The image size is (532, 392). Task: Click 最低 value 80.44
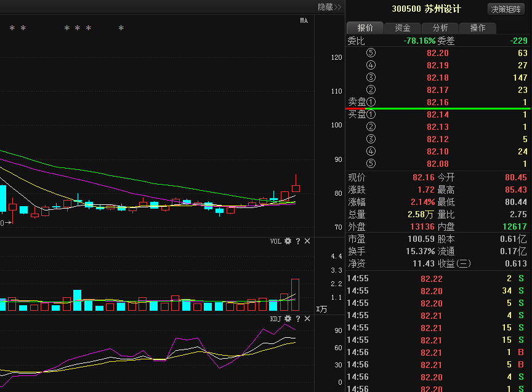pos(516,202)
